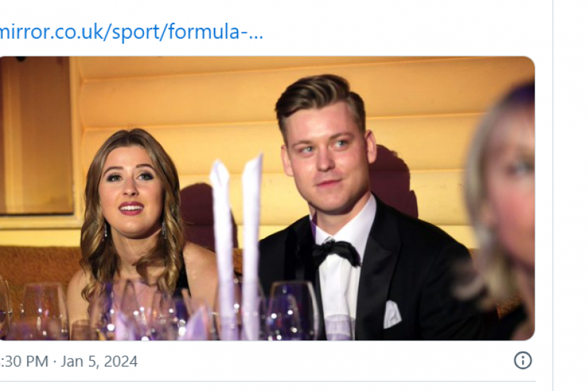588x391 pixels.
Task: Click the man's styled hair
Action: 319,100
